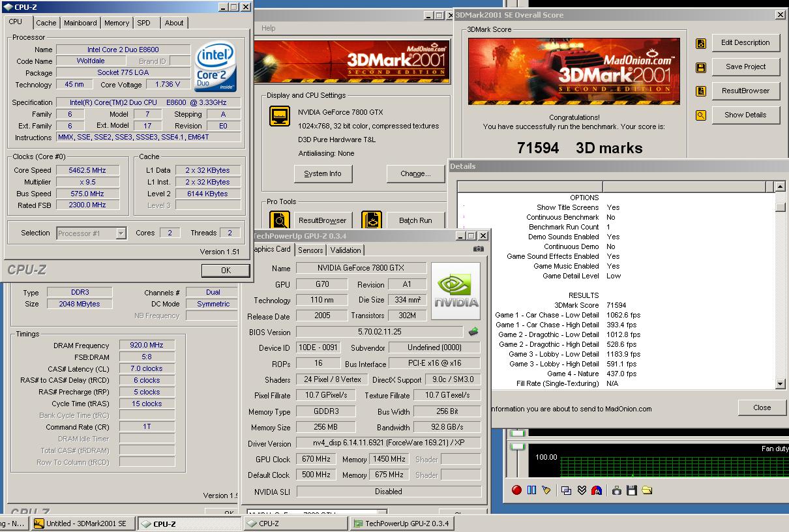789x532 pixels.
Task: Close the Details panel with Close button
Action: 762,407
